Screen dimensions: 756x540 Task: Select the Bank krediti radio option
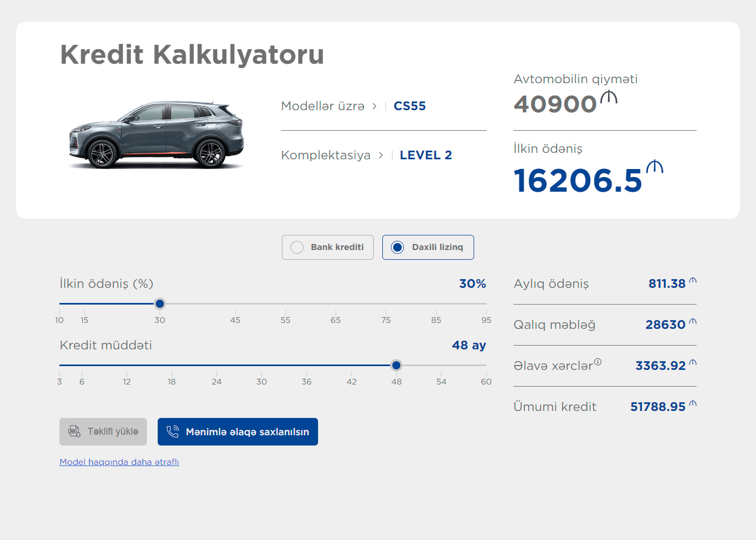297,247
